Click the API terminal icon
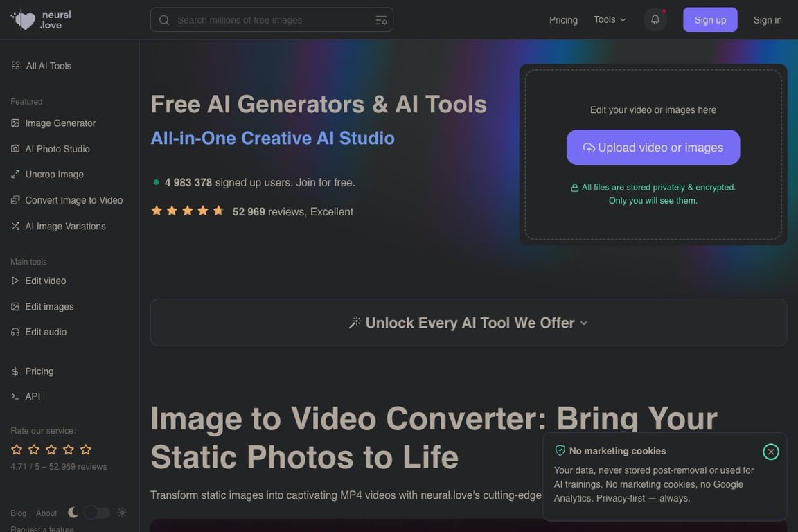This screenshot has height=532, width=798. coord(15,396)
